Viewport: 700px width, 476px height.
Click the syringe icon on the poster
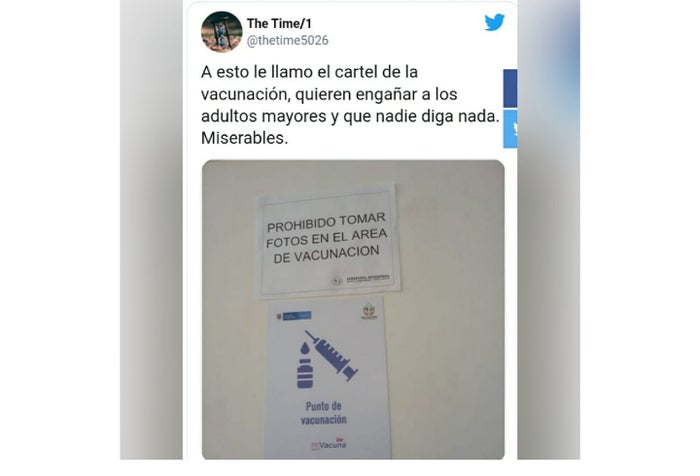(x=332, y=355)
